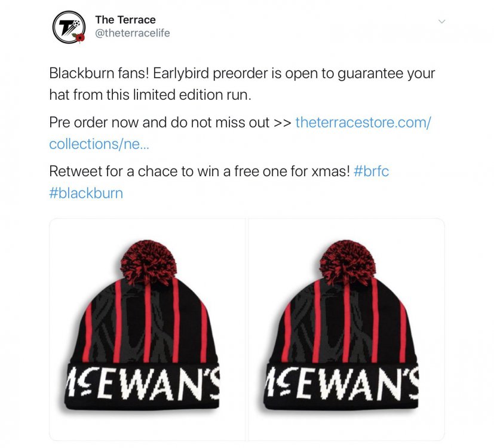The height and width of the screenshot is (448, 494).
Task: Follow the theterracestore.com link
Action: point(363,122)
